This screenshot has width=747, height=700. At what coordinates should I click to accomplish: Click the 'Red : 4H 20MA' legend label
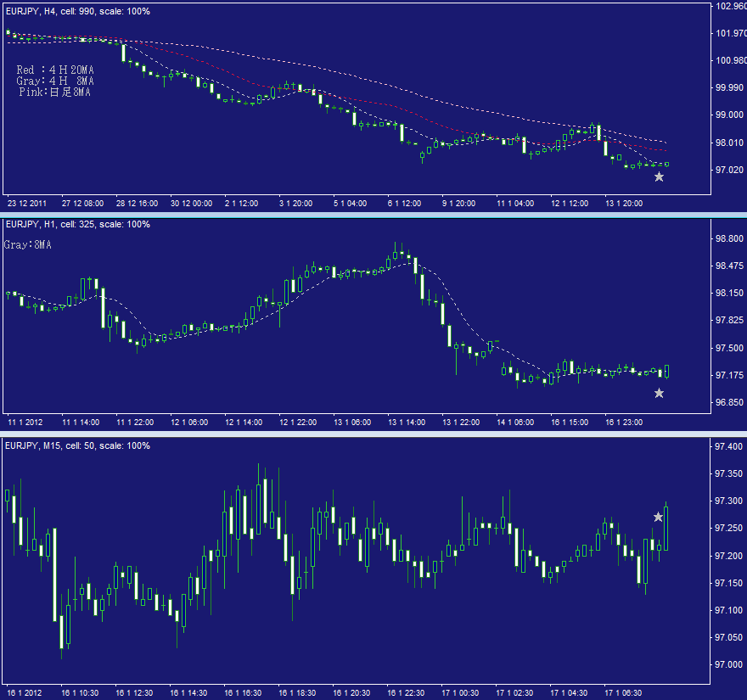tap(55, 70)
